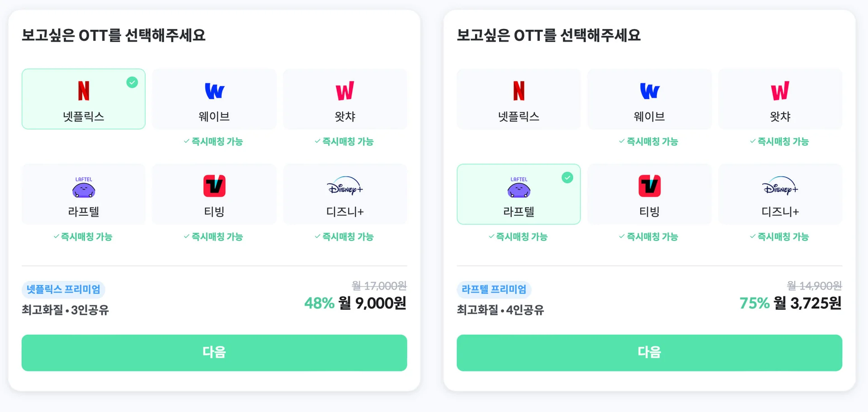Select the Disney+ logo in right panel

(x=780, y=185)
